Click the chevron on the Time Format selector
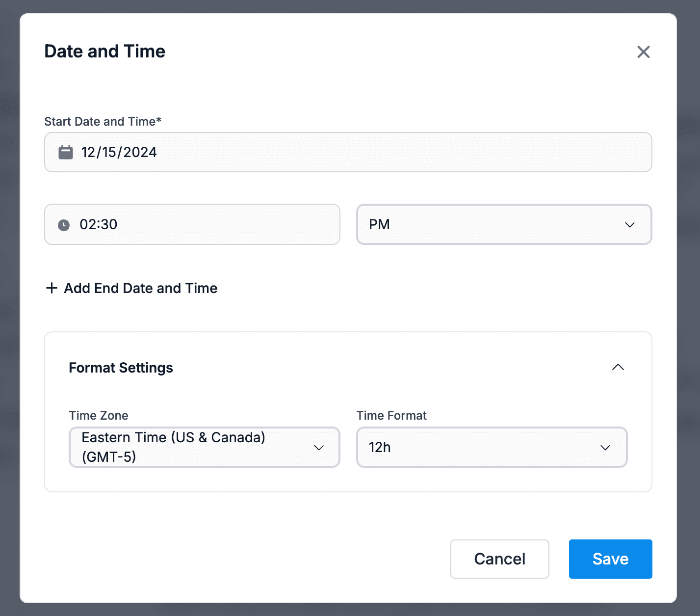Screen dimensions: 700x616 click(605, 447)
